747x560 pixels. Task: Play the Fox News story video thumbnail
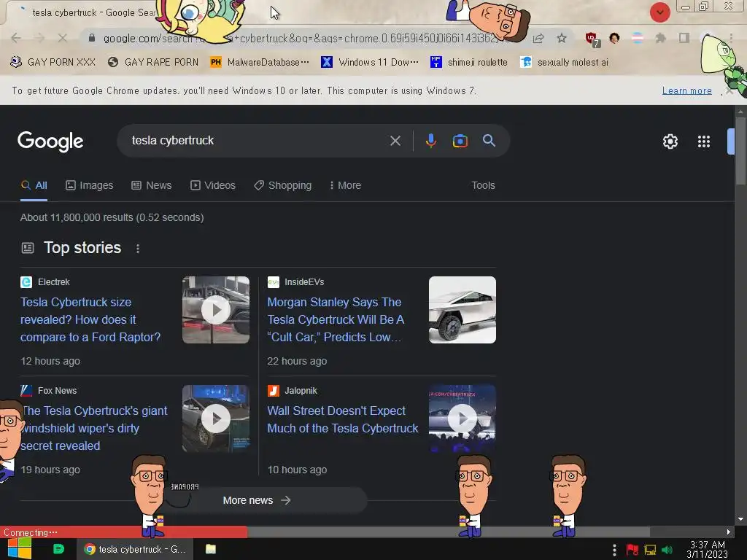tap(216, 419)
